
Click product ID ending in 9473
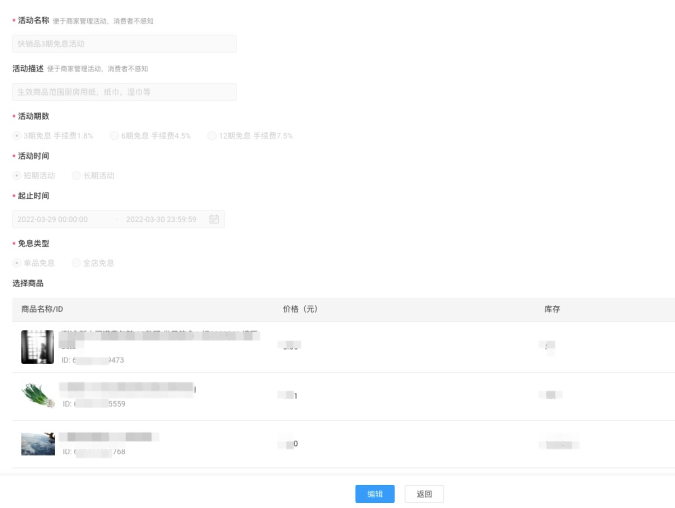coord(93,360)
